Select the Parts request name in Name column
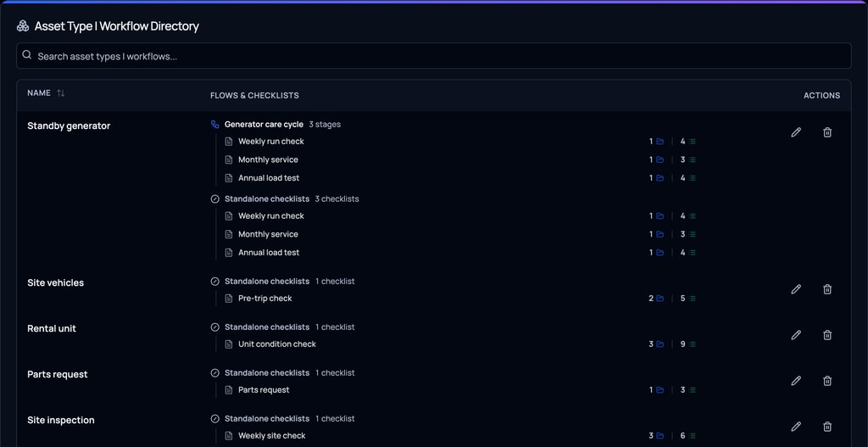 [x=58, y=374]
